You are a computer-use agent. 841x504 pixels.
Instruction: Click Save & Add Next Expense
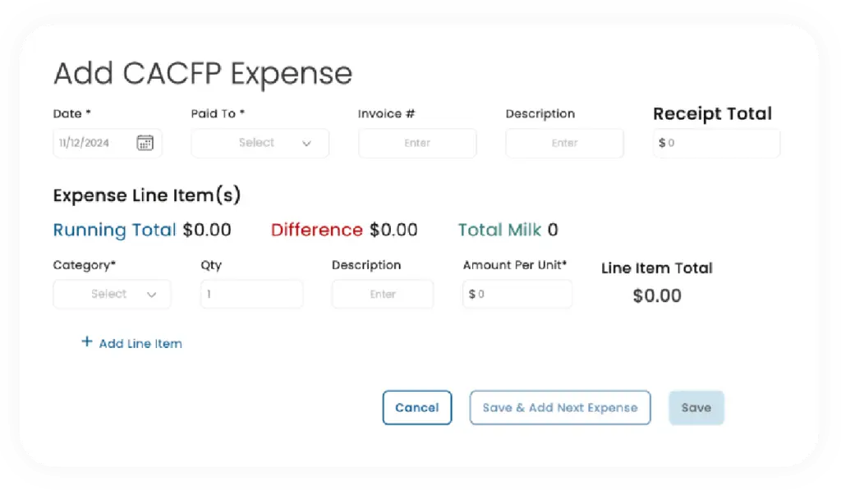559,408
